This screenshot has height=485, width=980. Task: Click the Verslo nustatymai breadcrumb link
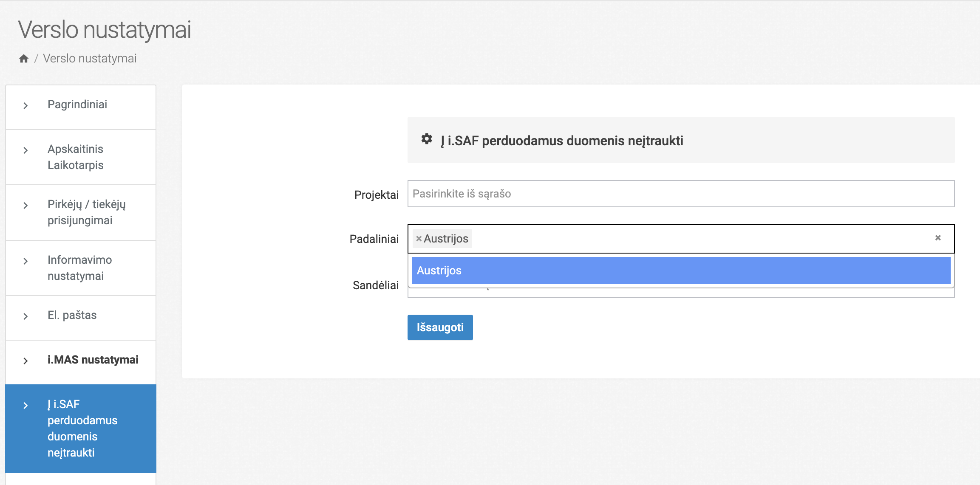[x=90, y=59]
